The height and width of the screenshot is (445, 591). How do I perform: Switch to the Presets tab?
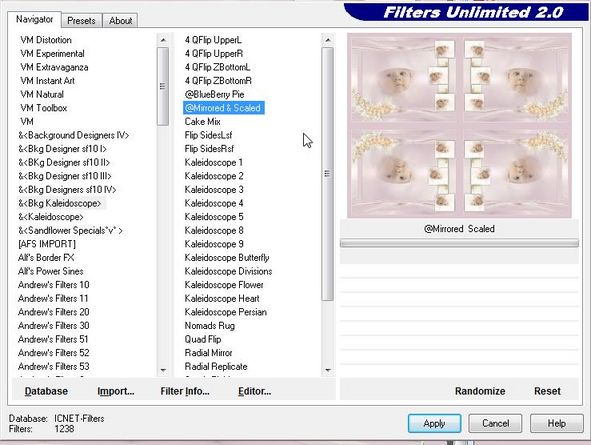pyautogui.click(x=81, y=20)
